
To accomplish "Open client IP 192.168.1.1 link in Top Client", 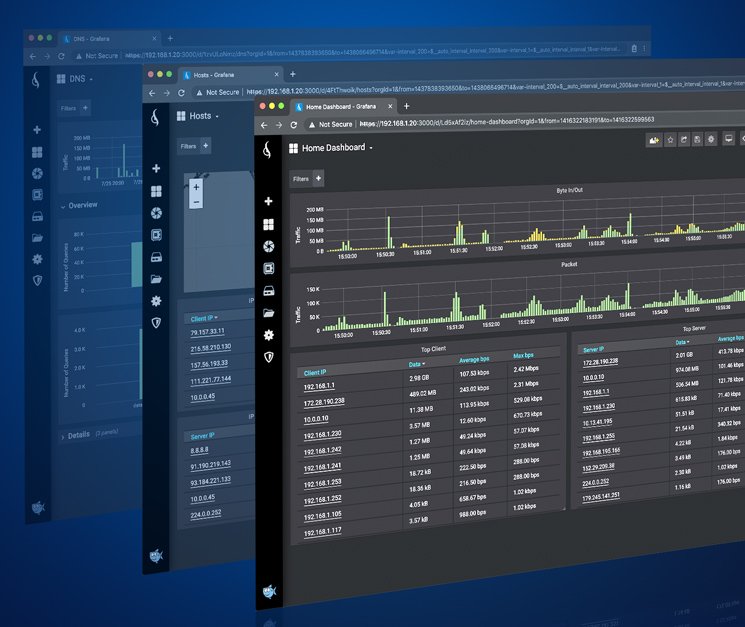I will click(319, 386).
